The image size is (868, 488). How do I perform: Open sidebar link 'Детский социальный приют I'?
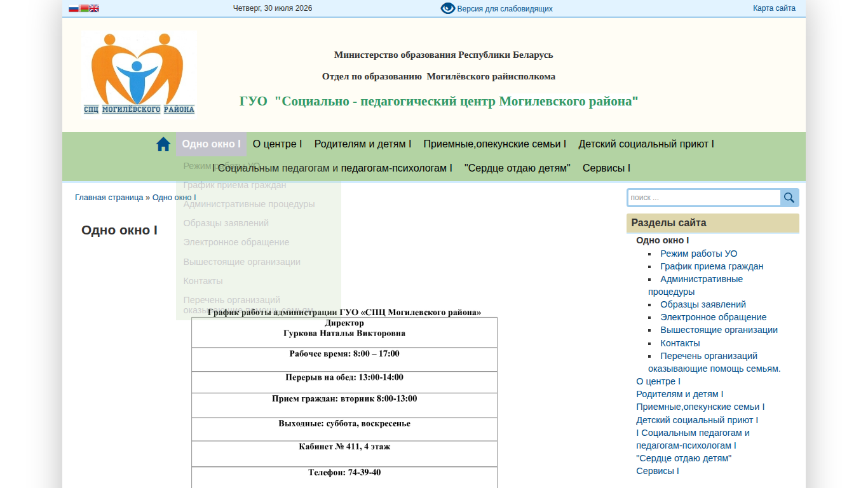coord(697,420)
